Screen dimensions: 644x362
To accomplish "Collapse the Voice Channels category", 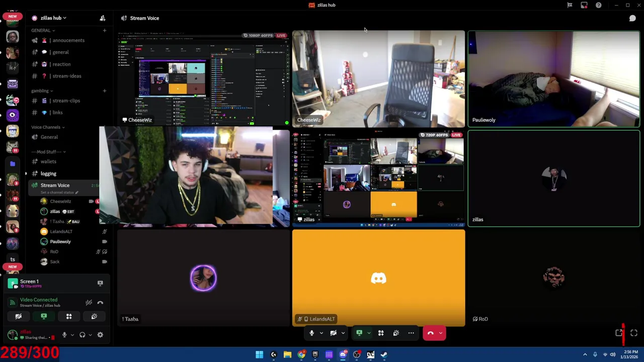I will click(48, 127).
